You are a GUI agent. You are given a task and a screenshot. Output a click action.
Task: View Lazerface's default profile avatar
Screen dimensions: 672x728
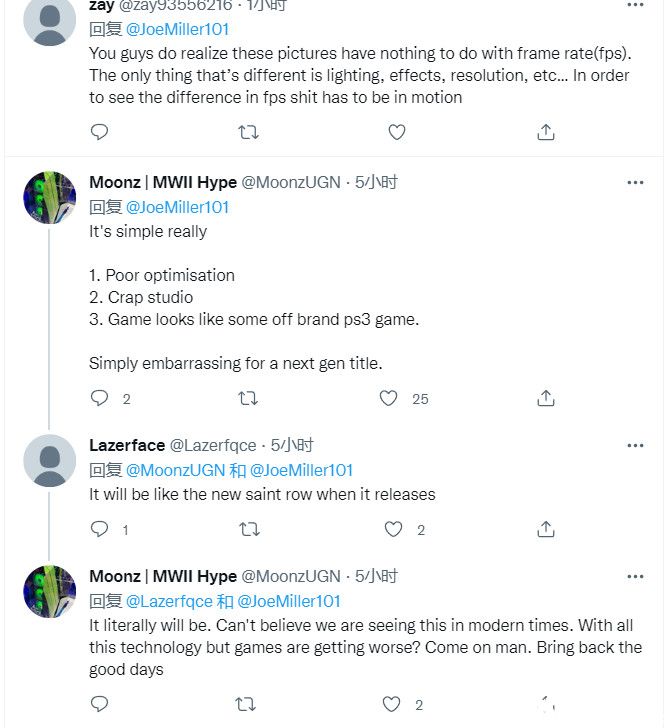[50, 461]
